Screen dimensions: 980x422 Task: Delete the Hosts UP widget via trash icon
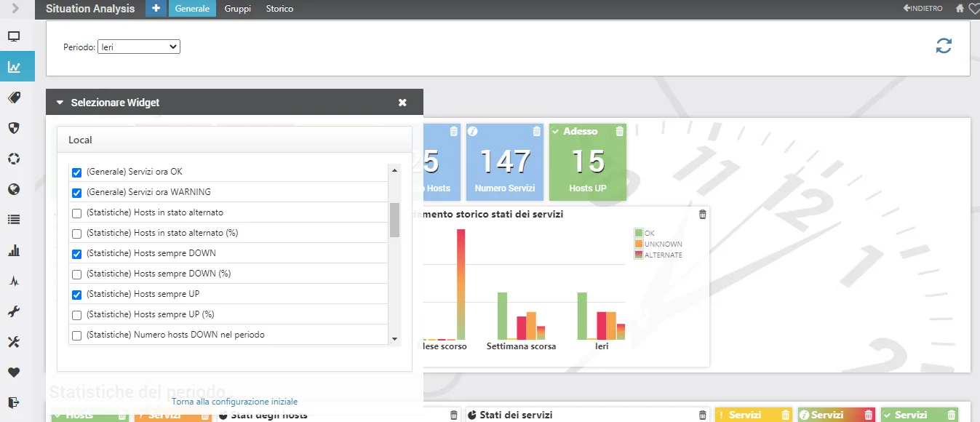click(x=620, y=131)
